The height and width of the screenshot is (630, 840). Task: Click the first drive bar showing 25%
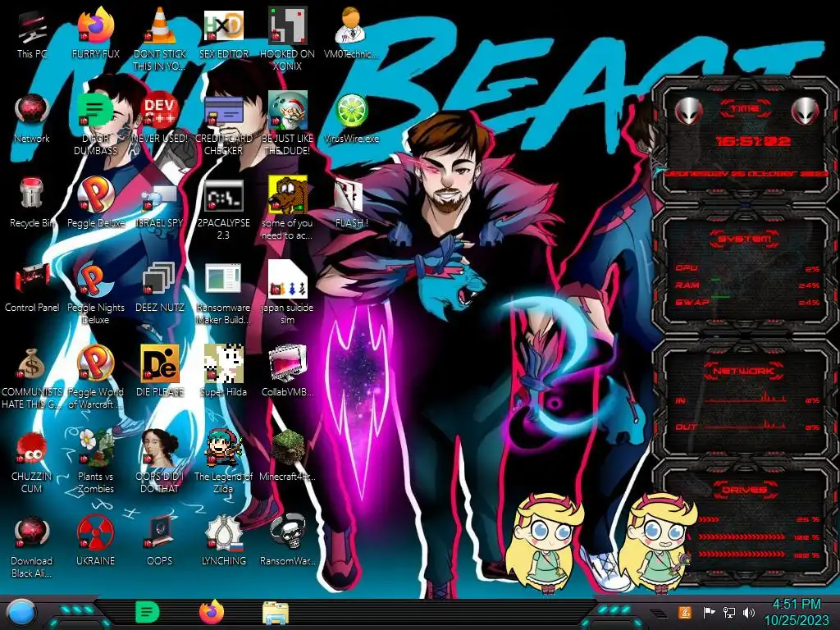tap(758, 519)
